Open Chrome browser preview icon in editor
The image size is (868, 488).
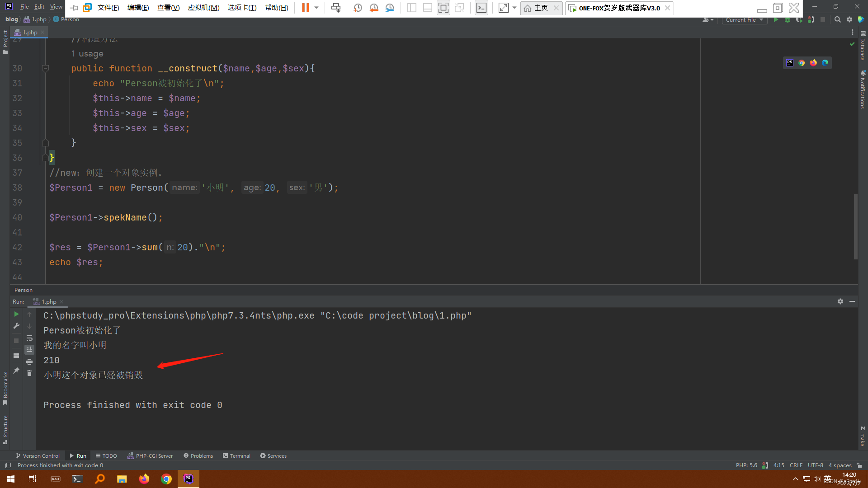(x=802, y=63)
